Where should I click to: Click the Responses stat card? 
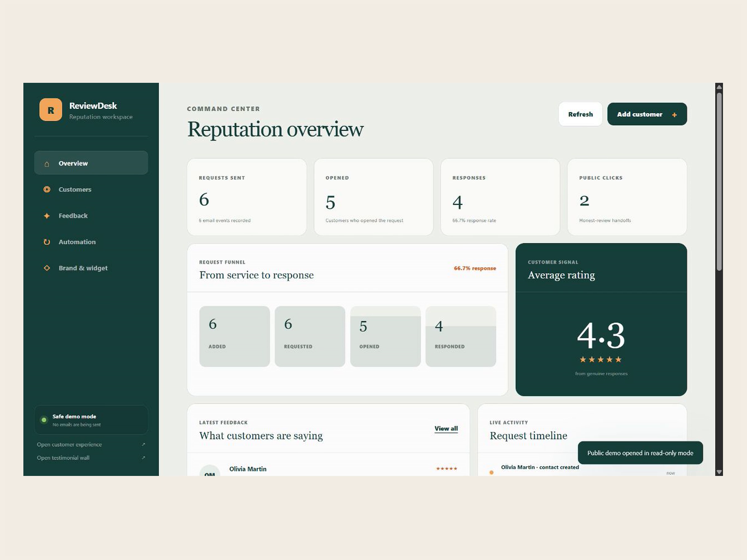(500, 197)
